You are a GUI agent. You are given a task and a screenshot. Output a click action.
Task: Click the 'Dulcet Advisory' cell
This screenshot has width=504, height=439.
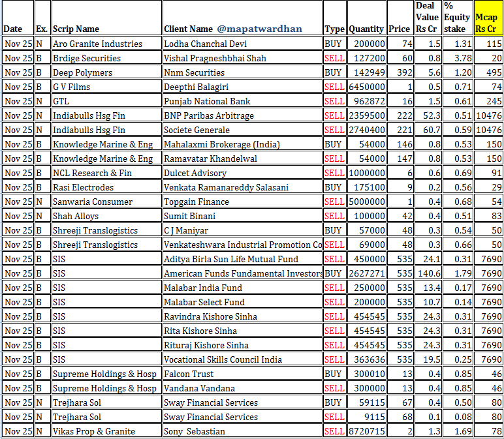tap(242, 172)
